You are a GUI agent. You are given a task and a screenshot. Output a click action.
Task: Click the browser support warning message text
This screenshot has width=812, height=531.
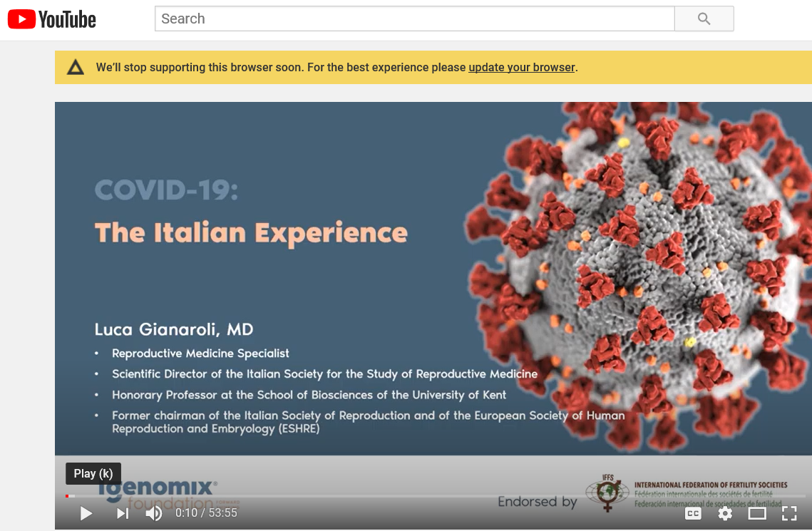[337, 67]
